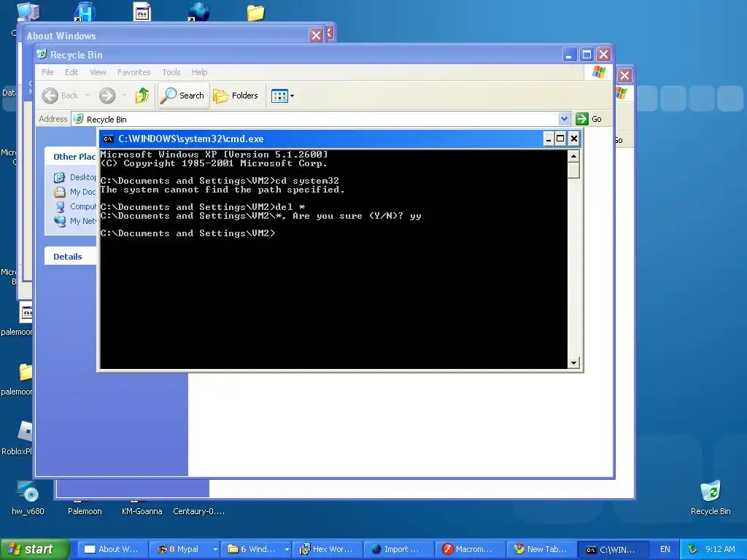Click the My Computer link in Other Places
The width and height of the screenshot is (747, 560).
click(x=75, y=206)
